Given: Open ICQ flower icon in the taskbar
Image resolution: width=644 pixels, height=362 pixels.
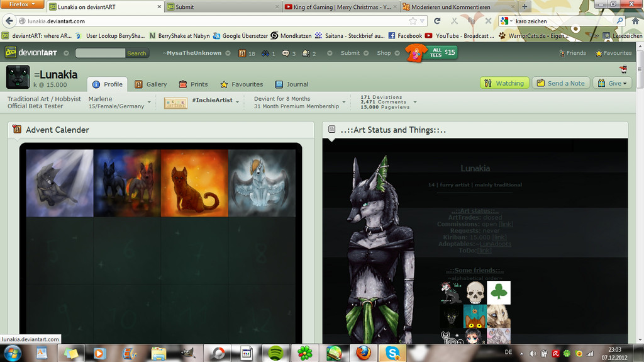Looking at the screenshot, I should (305, 353).
